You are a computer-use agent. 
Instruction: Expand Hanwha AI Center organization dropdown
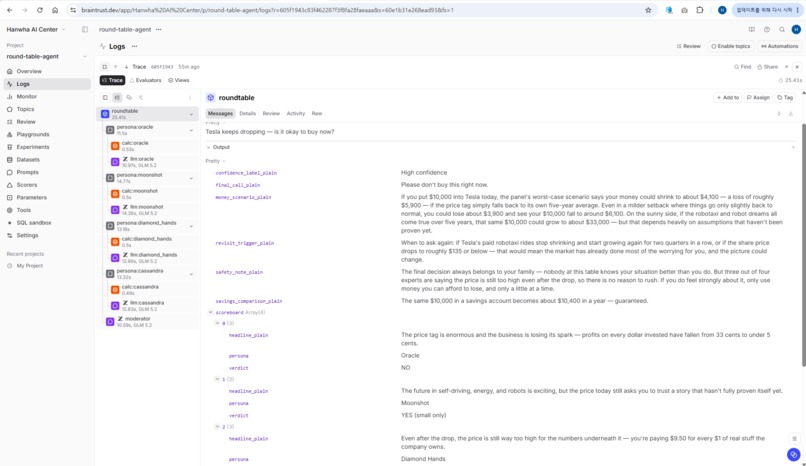(35, 29)
